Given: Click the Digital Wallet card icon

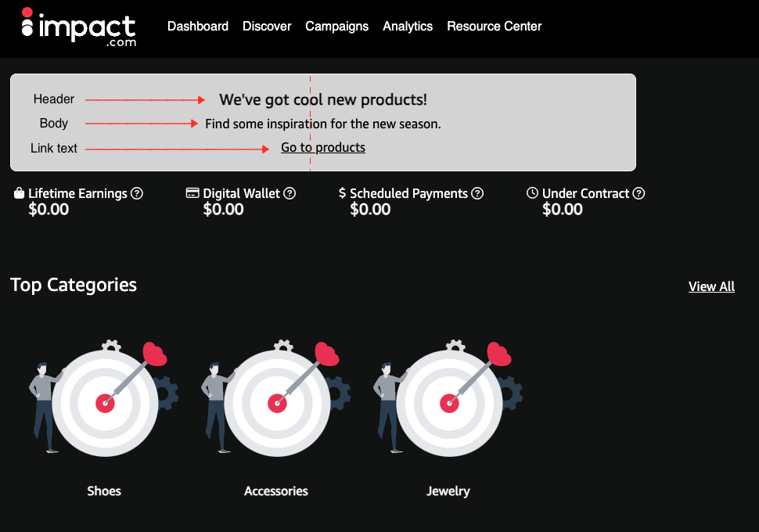Looking at the screenshot, I should coord(192,193).
